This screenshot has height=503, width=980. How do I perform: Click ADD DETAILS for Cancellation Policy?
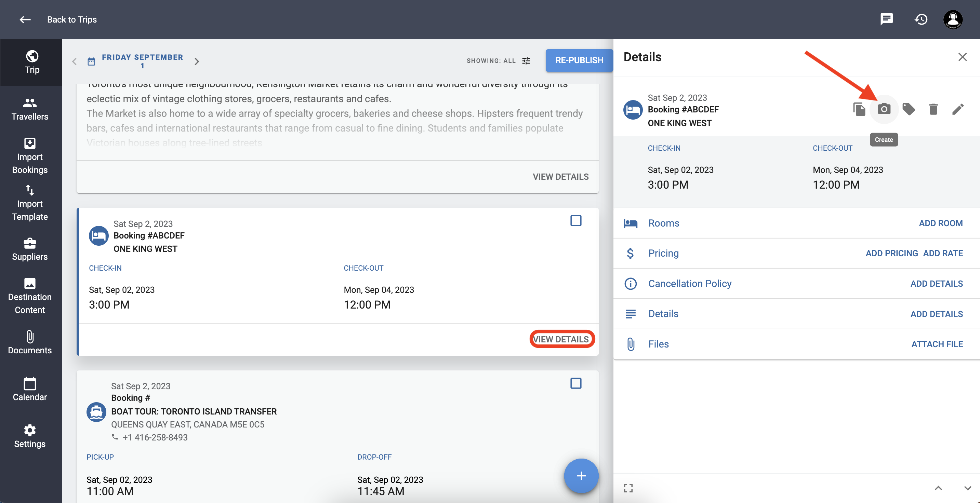coord(936,284)
